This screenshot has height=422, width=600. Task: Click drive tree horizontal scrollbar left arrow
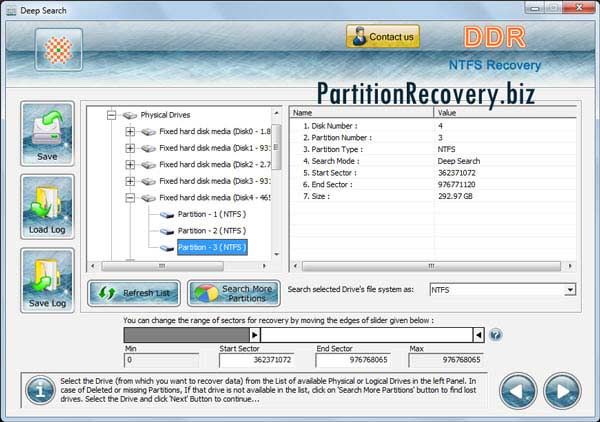pyautogui.click(x=93, y=266)
